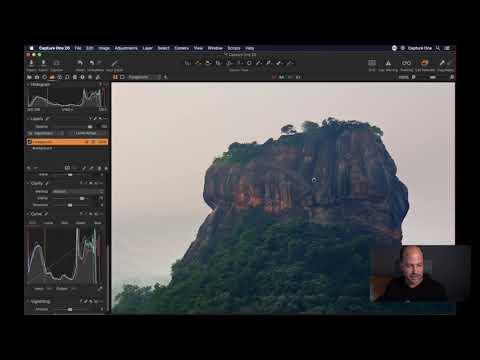Switch to the RGB curve tab
Viewport: 480px width, 360px height.
pyautogui.click(x=32, y=223)
